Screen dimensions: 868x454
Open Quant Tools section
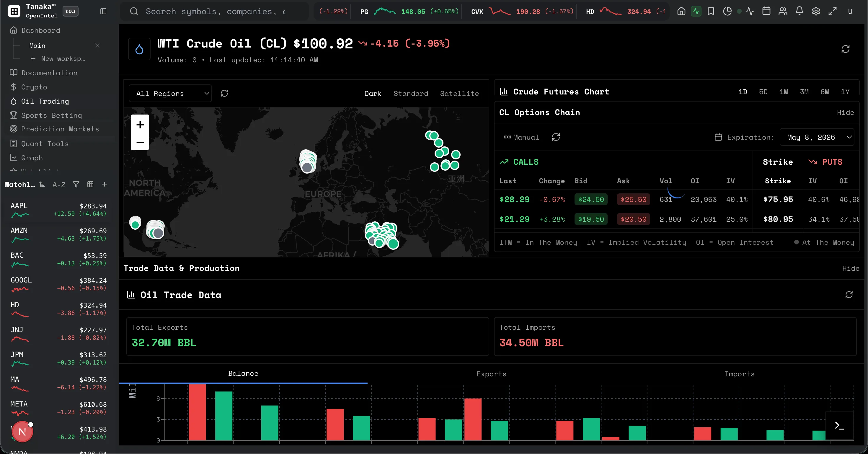[40, 144]
